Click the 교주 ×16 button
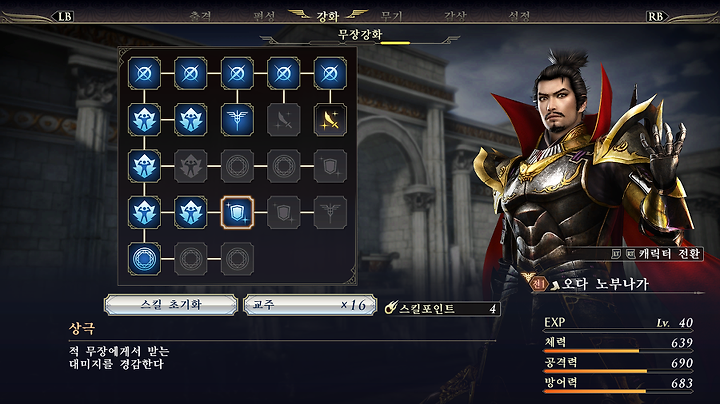 (x=310, y=305)
